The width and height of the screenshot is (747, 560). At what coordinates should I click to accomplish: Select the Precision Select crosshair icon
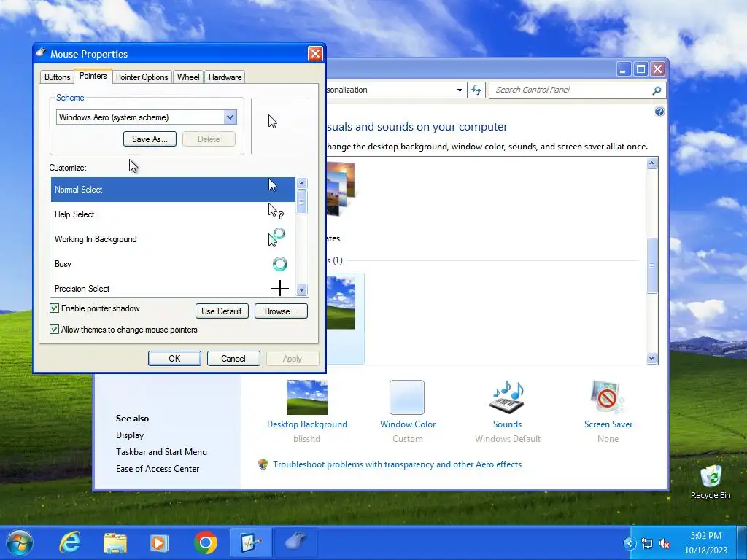pyautogui.click(x=280, y=288)
